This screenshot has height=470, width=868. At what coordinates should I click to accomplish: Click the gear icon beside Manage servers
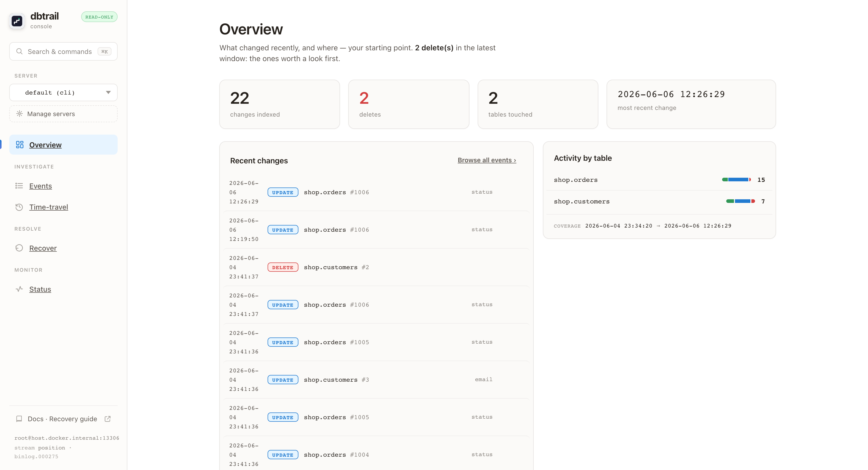coord(20,114)
